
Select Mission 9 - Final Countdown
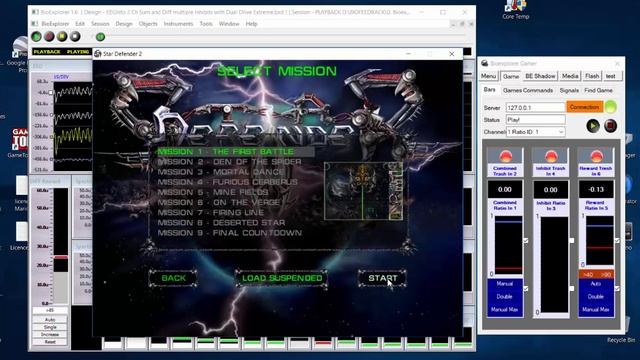point(230,233)
